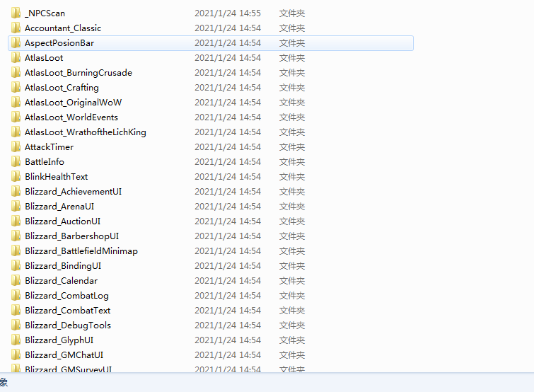Click the BlinkHealthText folder icon
Screen dimensions: 534x392
tap(16, 176)
